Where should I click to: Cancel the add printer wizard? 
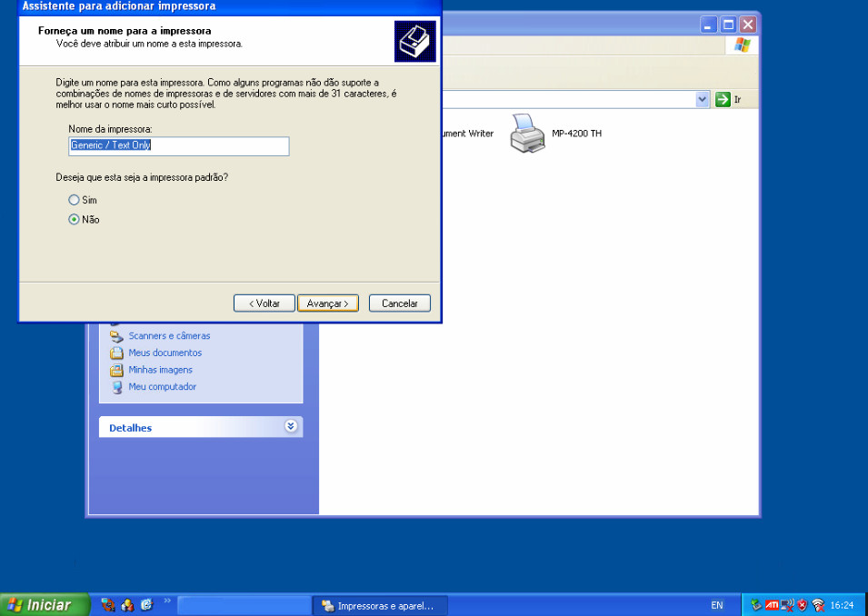tap(399, 303)
